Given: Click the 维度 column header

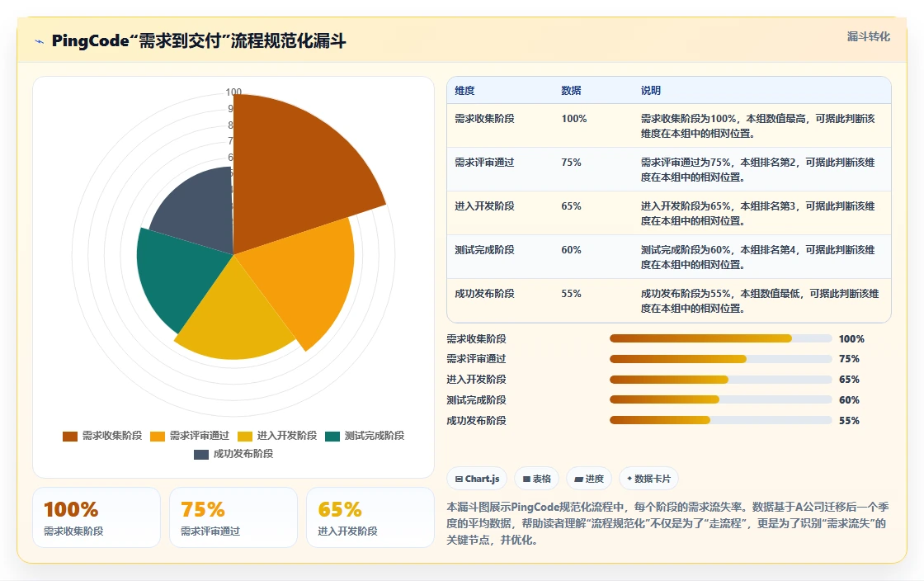Looking at the screenshot, I should [x=464, y=91].
